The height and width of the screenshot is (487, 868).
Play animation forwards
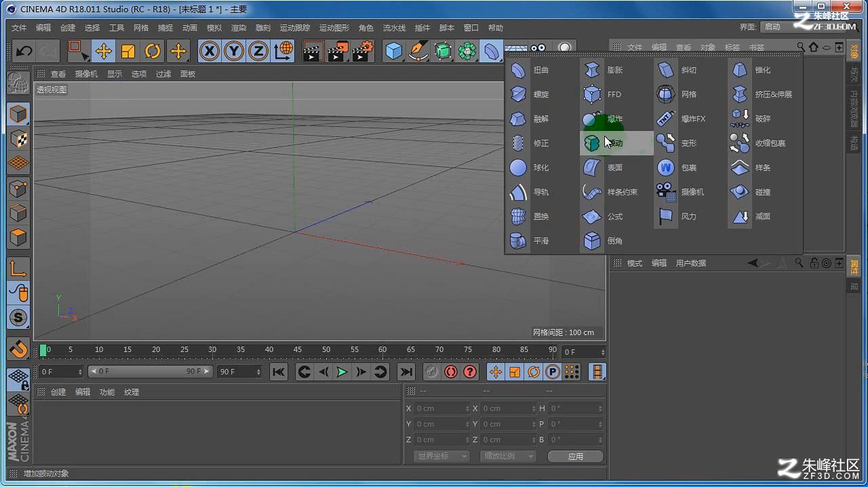pos(342,372)
